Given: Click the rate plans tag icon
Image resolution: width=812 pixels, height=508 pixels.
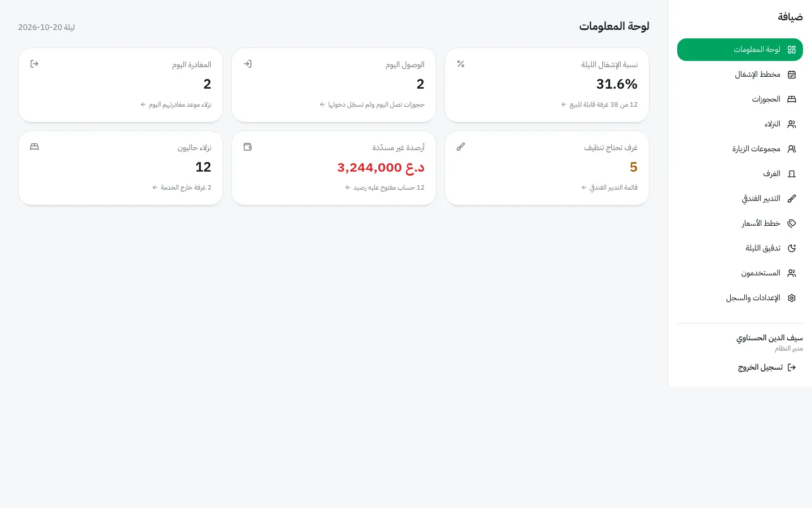Looking at the screenshot, I should (x=792, y=224).
